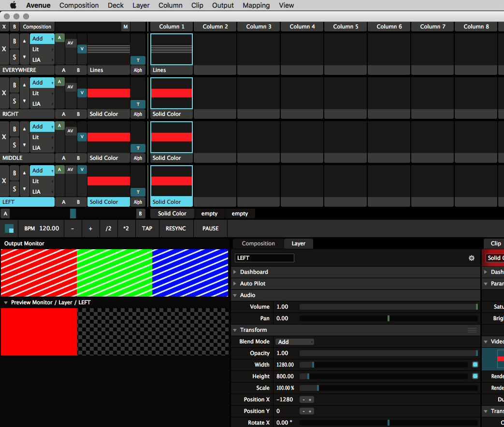The height and width of the screenshot is (427, 504).
Task: Click the RESYNC button
Action: coord(175,228)
